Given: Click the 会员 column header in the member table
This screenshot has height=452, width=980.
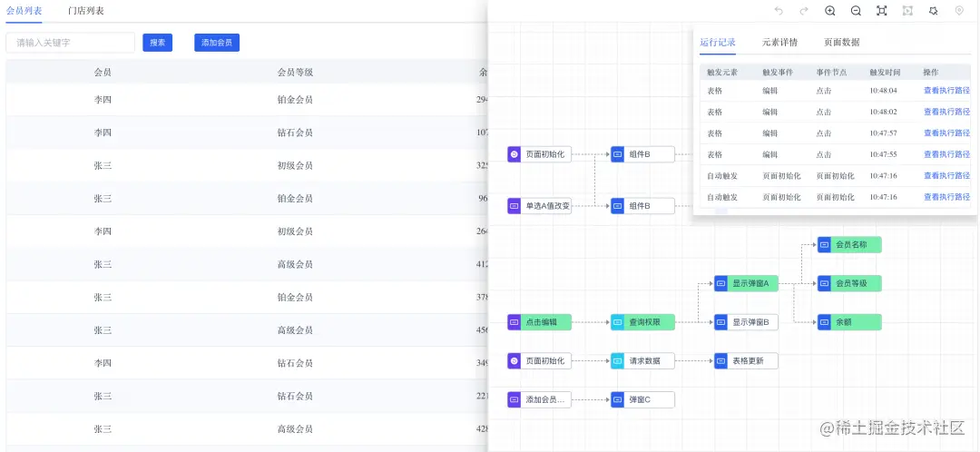Looking at the screenshot, I should tap(103, 73).
